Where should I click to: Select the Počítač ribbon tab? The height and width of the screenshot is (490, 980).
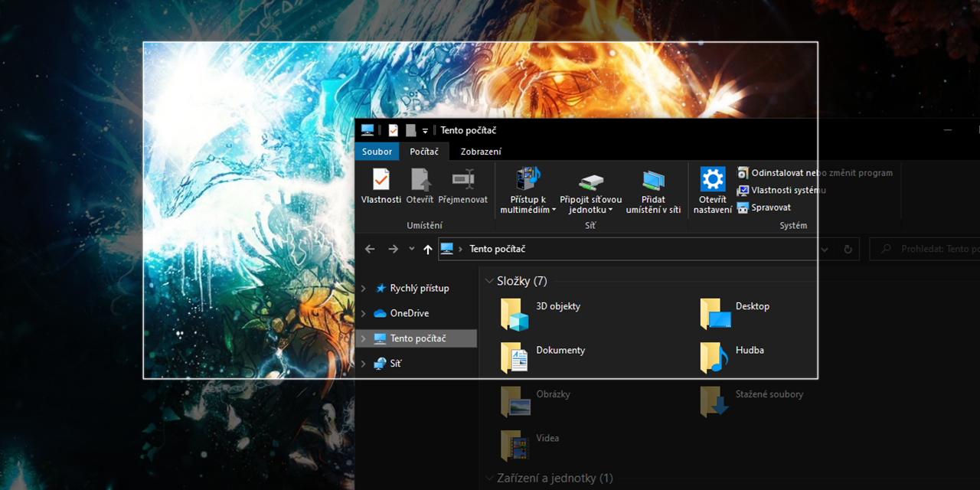coord(424,152)
